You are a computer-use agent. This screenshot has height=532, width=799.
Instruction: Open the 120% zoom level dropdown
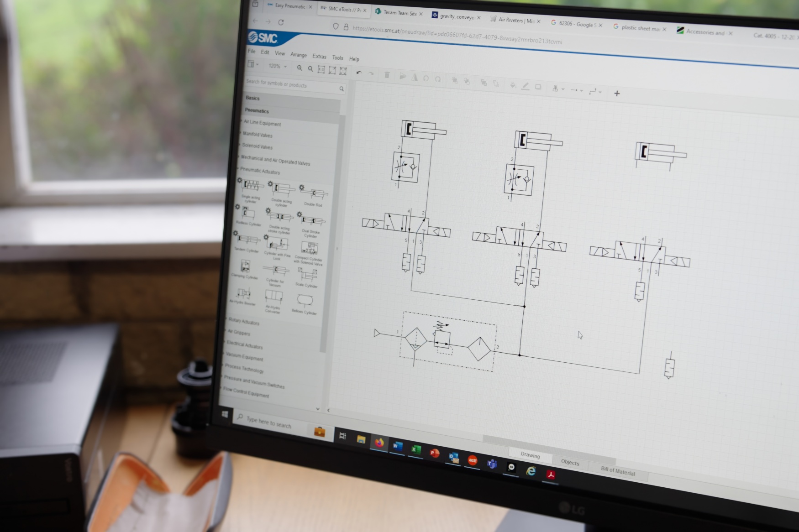277,66
